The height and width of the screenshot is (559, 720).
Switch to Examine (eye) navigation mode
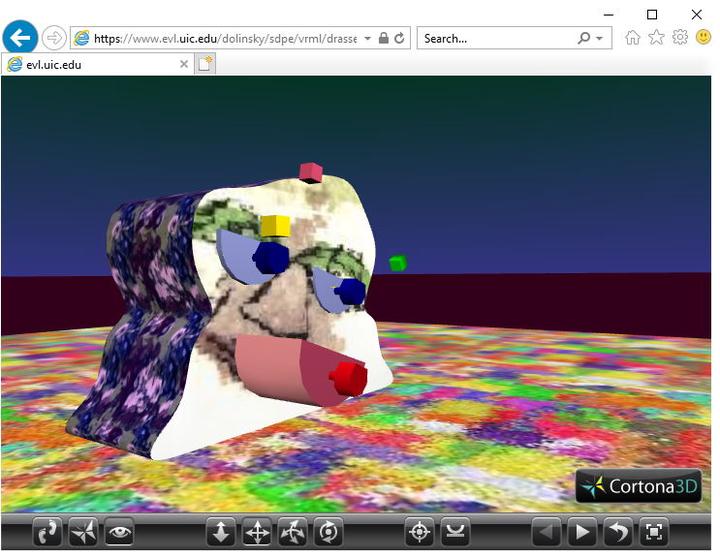(x=120, y=532)
